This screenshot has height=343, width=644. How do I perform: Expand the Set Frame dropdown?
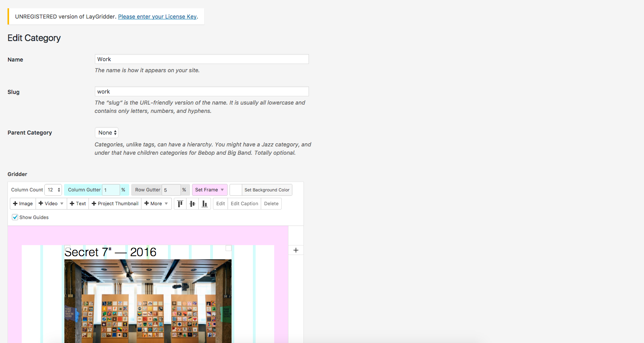point(209,190)
